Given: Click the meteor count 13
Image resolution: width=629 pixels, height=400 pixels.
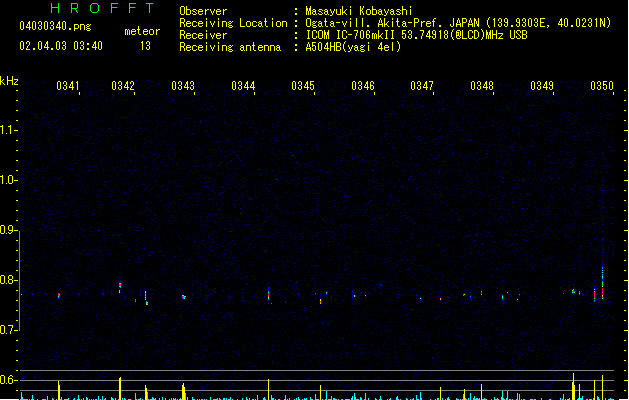Looking at the screenshot, I should 145,46.
